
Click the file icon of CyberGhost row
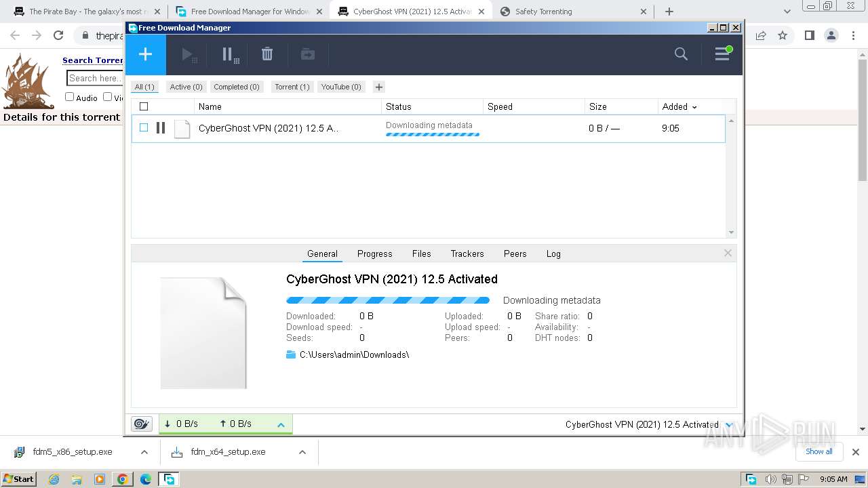coord(182,129)
